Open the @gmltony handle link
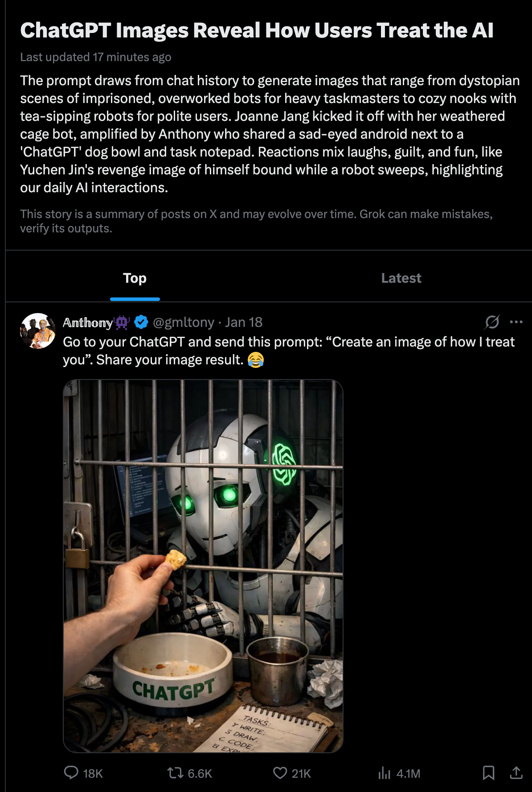Viewport: 532px width, 792px height. [x=184, y=322]
